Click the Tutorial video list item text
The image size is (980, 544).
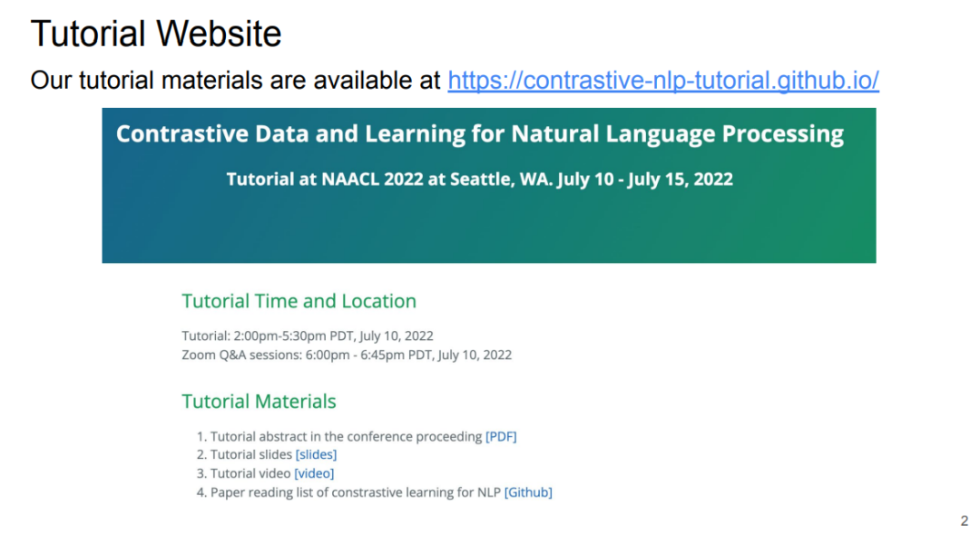click(x=250, y=473)
